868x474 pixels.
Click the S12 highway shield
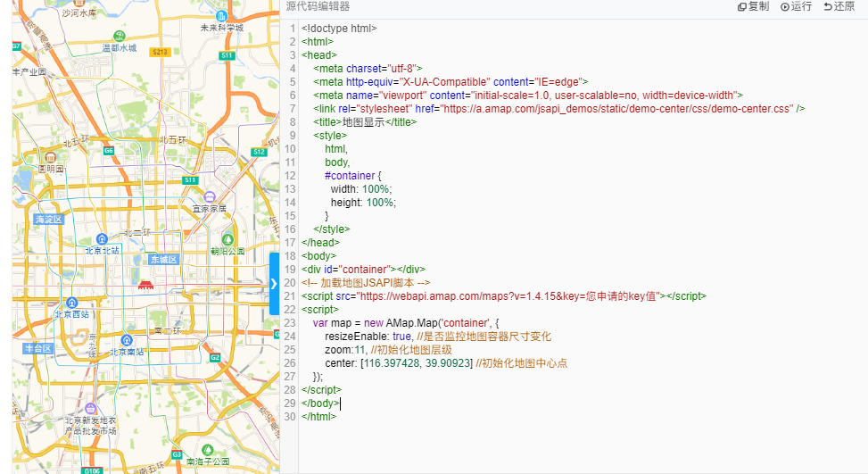(x=259, y=152)
